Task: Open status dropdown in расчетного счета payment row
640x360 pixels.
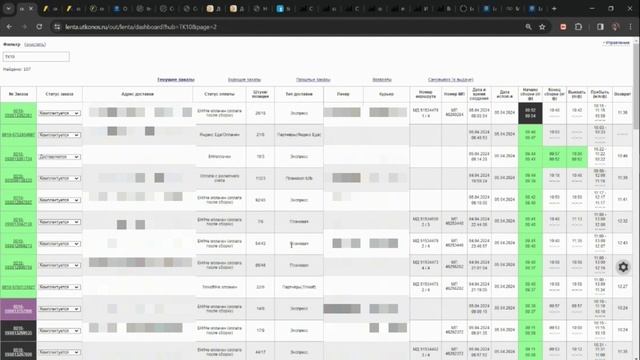Action: [x=59, y=178]
